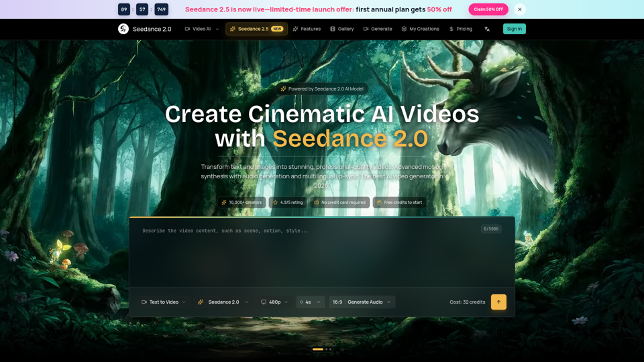This screenshot has height=362, width=644.
Task: Click the layers icon beside My Creations
Action: [404, 29]
